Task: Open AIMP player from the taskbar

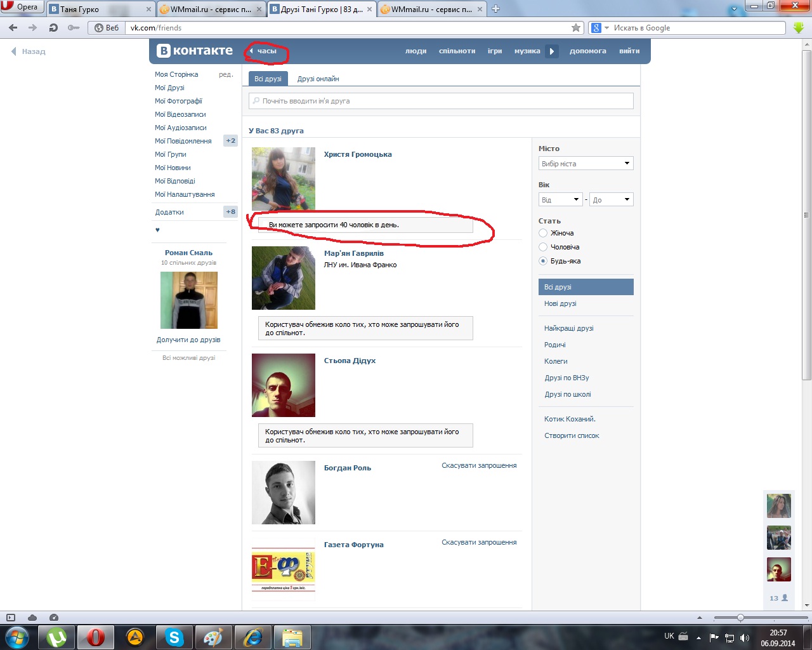Action: coord(135,637)
